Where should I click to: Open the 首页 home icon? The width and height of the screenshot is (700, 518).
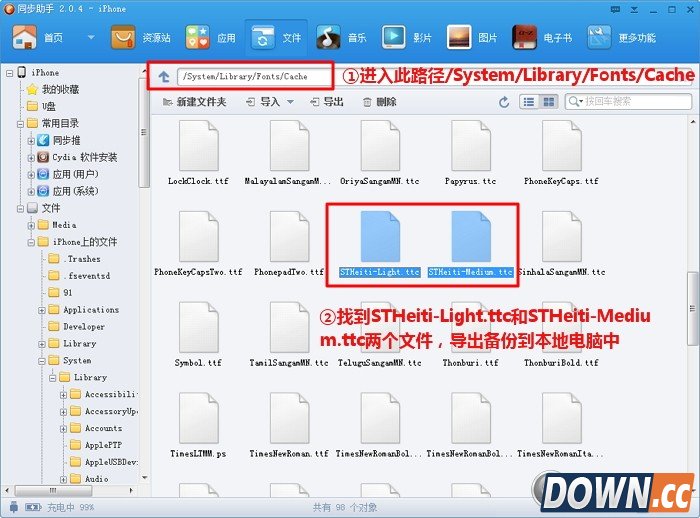pyautogui.click(x=25, y=37)
